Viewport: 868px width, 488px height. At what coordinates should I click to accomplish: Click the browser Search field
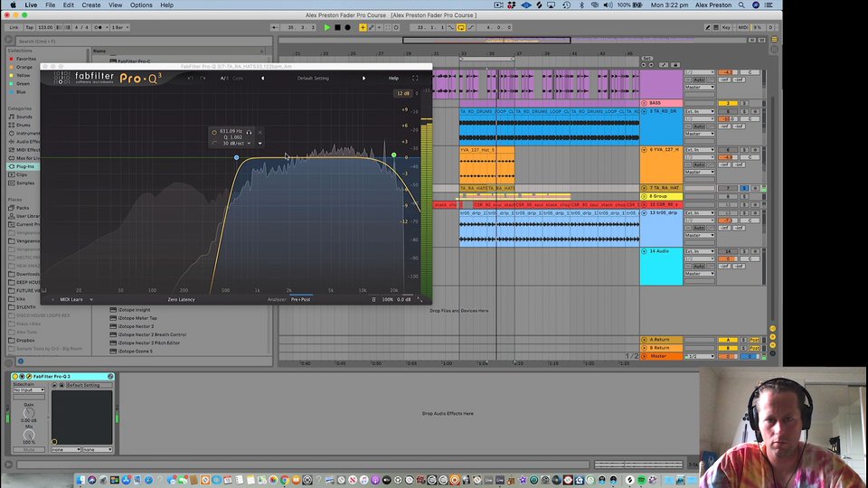pyautogui.click(x=143, y=41)
